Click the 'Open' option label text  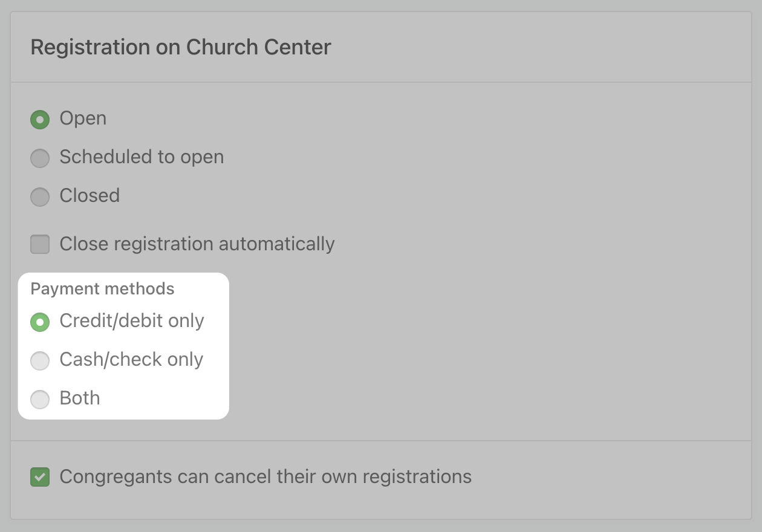[x=83, y=118]
